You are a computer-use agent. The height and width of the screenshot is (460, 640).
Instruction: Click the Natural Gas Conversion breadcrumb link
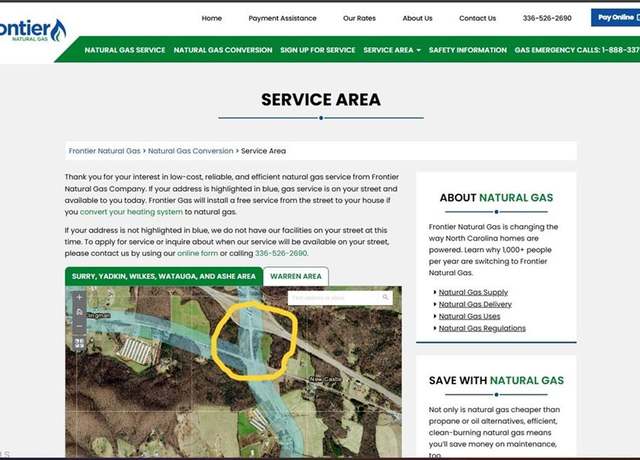[191, 151]
